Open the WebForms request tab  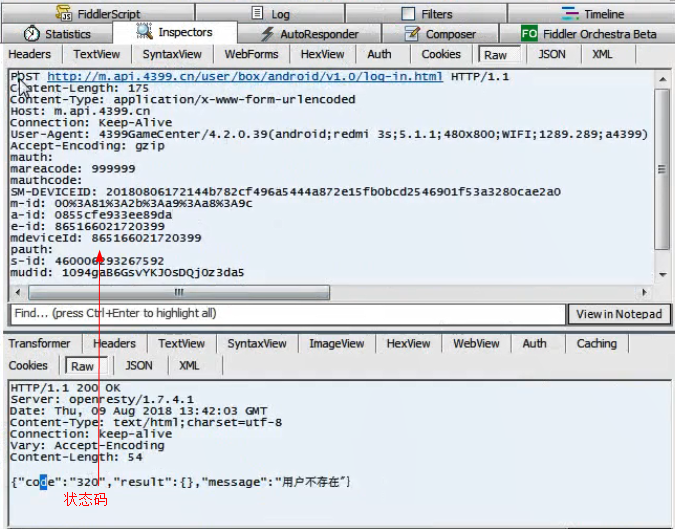[x=251, y=54]
